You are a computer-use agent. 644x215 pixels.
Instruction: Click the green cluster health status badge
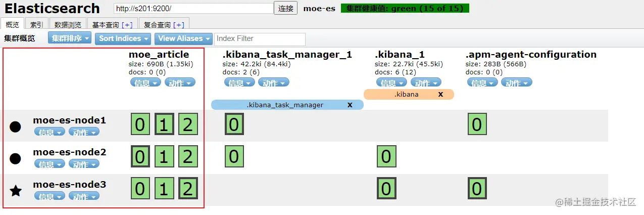tap(405, 8)
